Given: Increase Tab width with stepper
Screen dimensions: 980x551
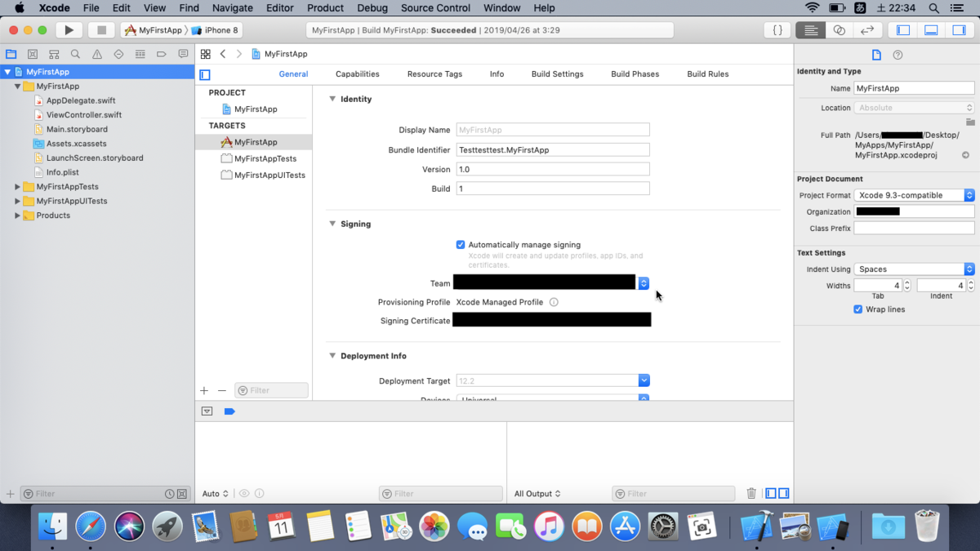Looking at the screenshot, I should point(907,283).
